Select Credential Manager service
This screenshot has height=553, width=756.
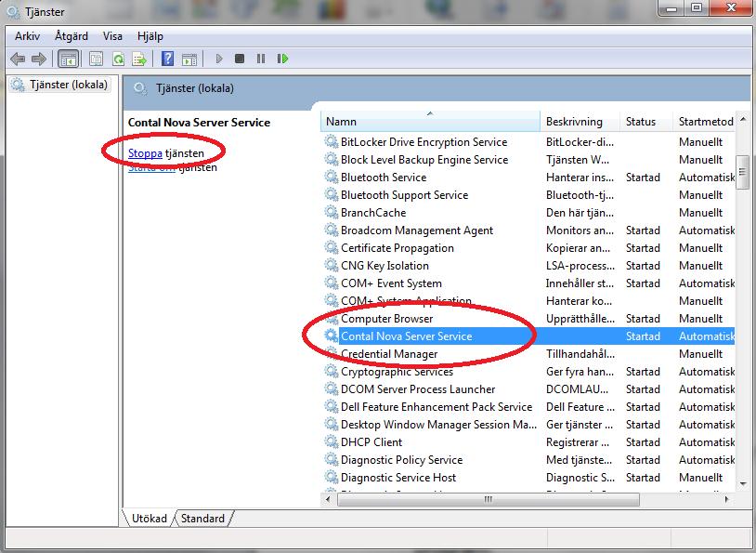(x=528, y=354)
